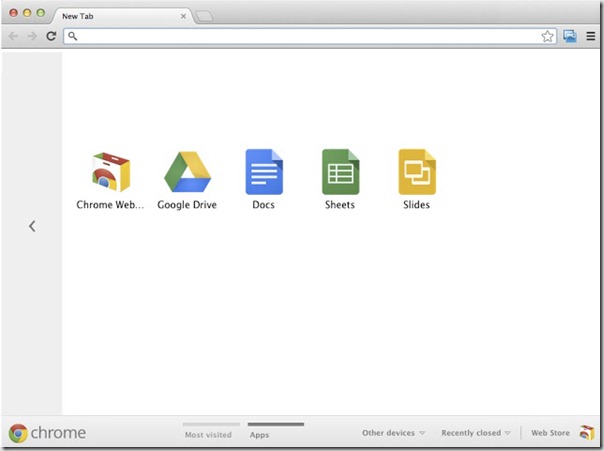Viewport: 604px width, 451px height.
Task: Go forward using the forward arrow
Action: (x=32, y=36)
